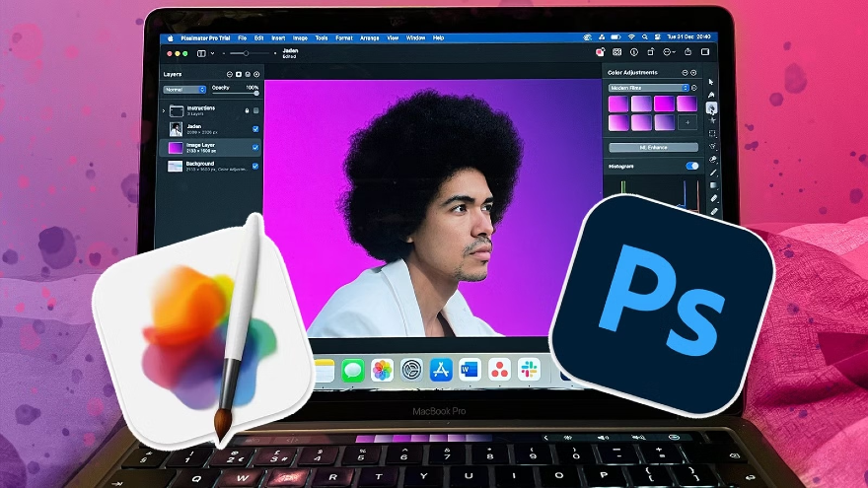Select the Arrange arrow tool
The image size is (868, 488).
[x=712, y=82]
